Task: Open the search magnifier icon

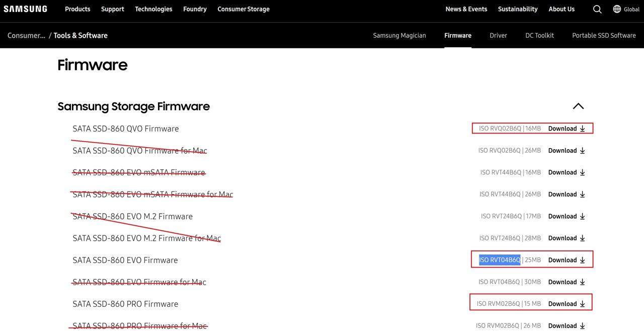Action: (597, 9)
